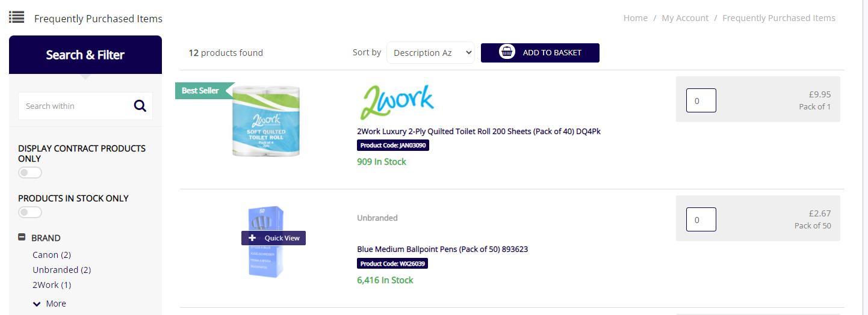Collapse the BRAND filter minus icon
This screenshot has width=868, height=315.
[x=22, y=237]
